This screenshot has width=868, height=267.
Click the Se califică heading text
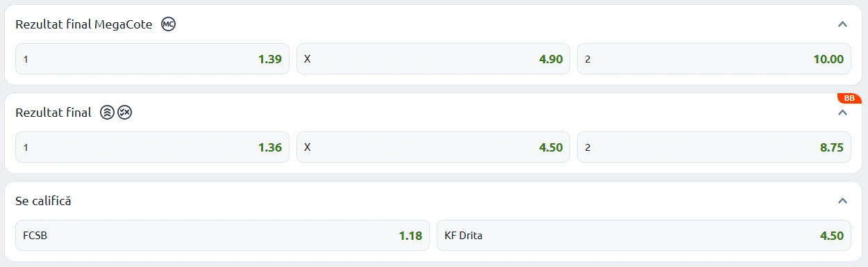tap(43, 201)
